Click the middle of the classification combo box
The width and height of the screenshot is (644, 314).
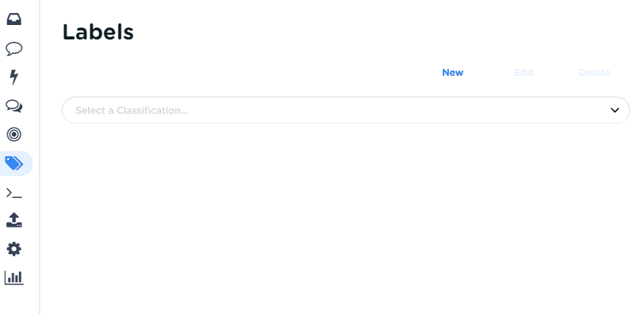pyautogui.click(x=346, y=110)
